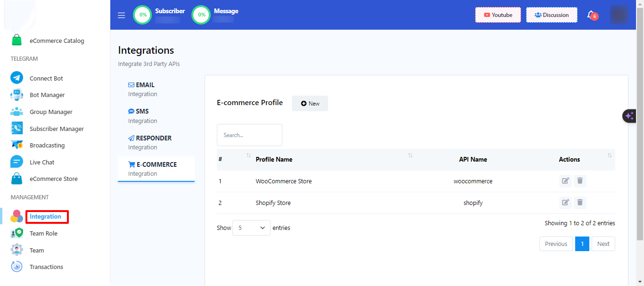Click the profile Search input field
This screenshot has height=286, width=644.
click(x=249, y=135)
